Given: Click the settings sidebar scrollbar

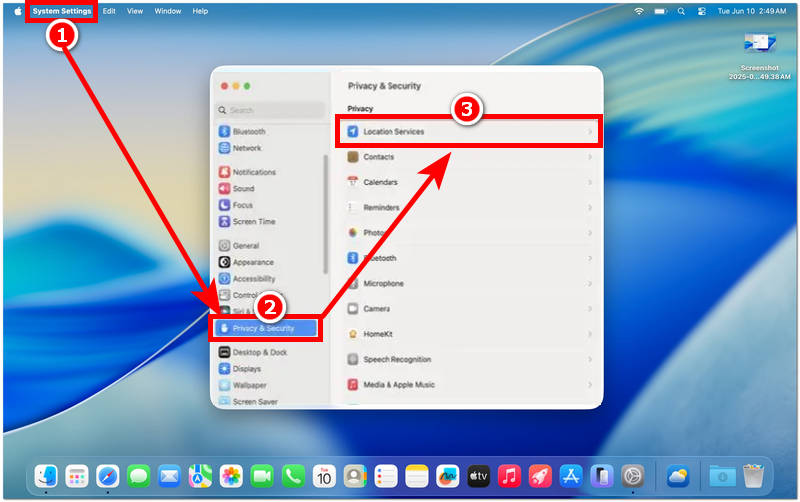Looking at the screenshot, I should click(x=326, y=214).
